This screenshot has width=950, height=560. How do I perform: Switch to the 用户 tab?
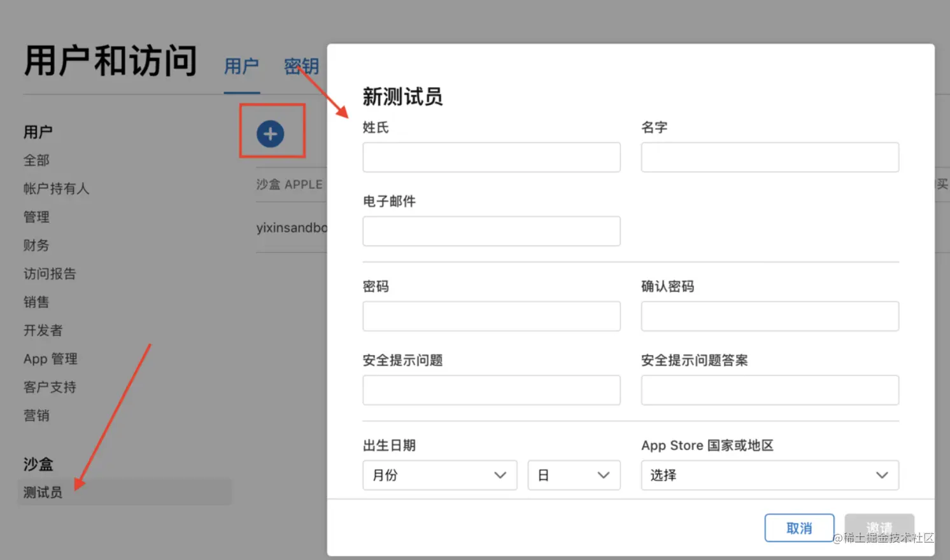coord(241,66)
